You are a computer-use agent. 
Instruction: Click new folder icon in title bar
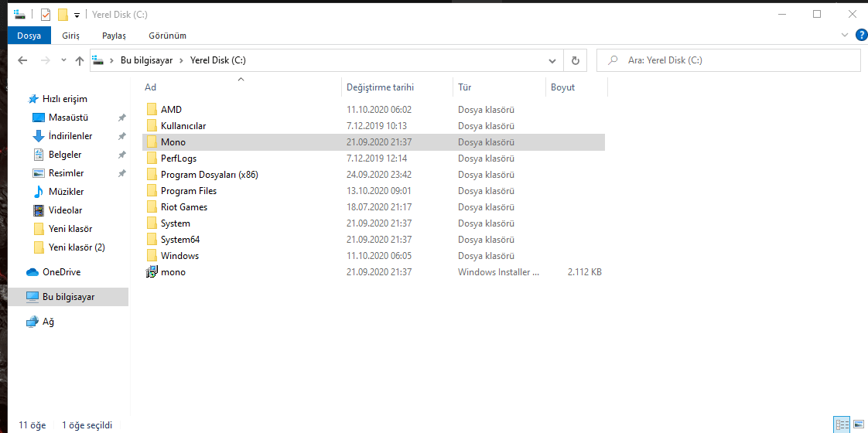coord(63,15)
